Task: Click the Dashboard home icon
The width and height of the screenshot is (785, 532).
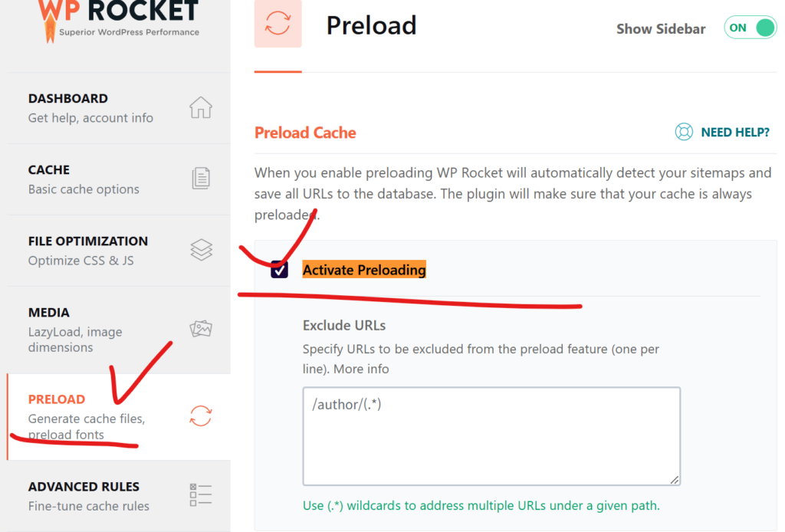Action: (201, 107)
